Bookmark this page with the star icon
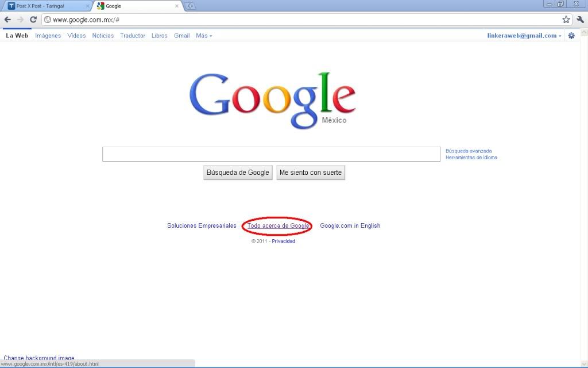Screen dimensions: 588x368 tap(566, 20)
